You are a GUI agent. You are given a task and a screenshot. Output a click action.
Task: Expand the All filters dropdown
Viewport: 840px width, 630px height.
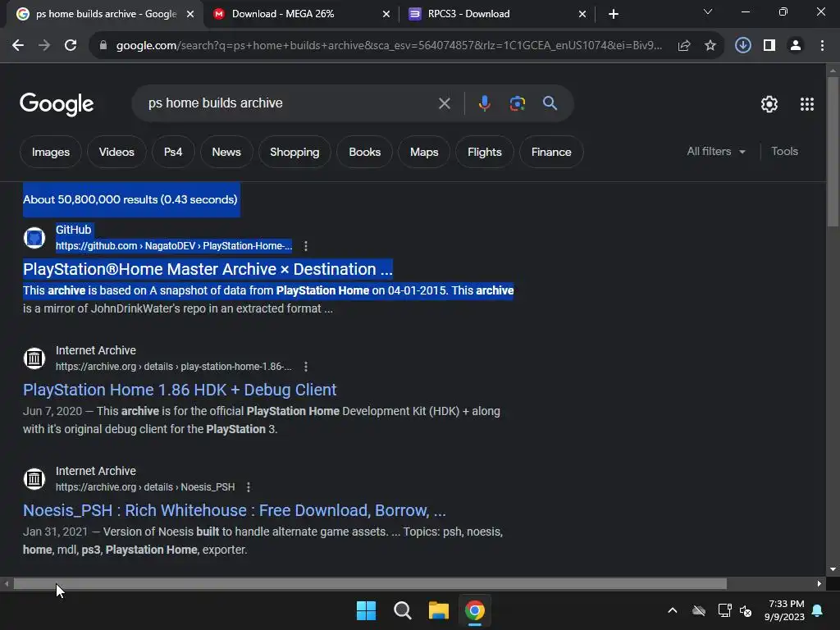point(716,152)
